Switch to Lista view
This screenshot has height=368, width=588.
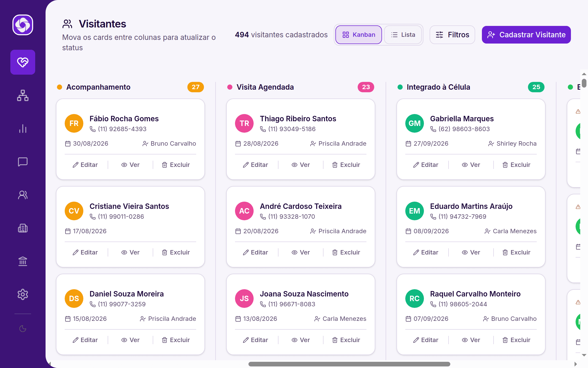[403, 35]
